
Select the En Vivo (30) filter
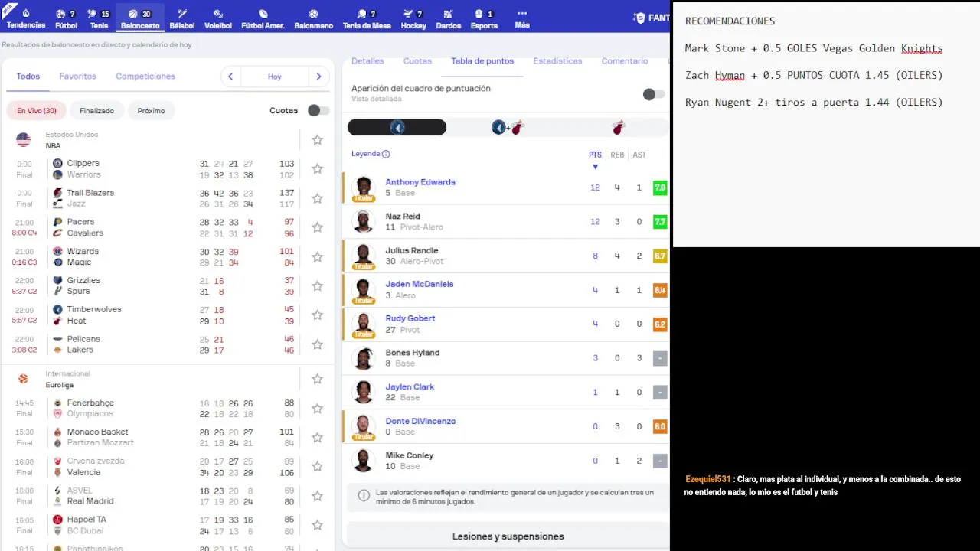coord(37,111)
